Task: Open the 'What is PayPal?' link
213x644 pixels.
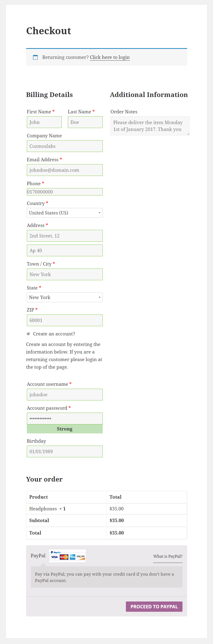Action: click(168, 556)
